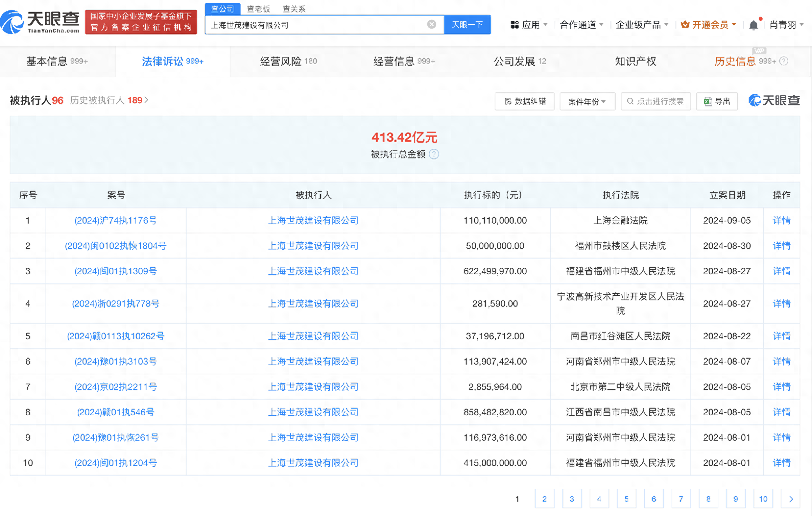This screenshot has height=516, width=812.
Task: Select the 查老板 search tab
Action: click(258, 9)
